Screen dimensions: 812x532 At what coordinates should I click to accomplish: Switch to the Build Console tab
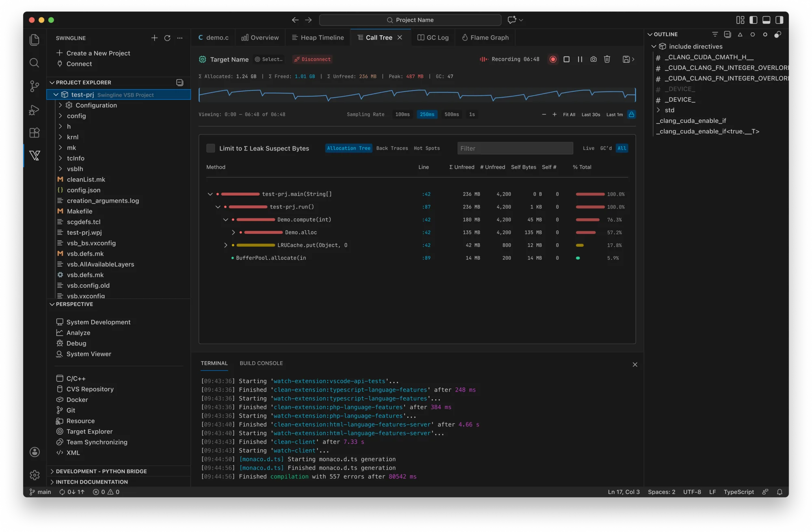tap(261, 363)
